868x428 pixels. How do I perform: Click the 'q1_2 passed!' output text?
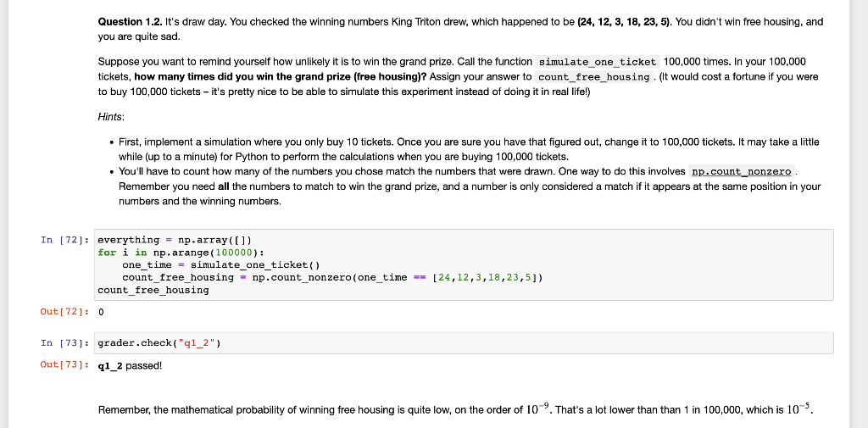coord(130,365)
